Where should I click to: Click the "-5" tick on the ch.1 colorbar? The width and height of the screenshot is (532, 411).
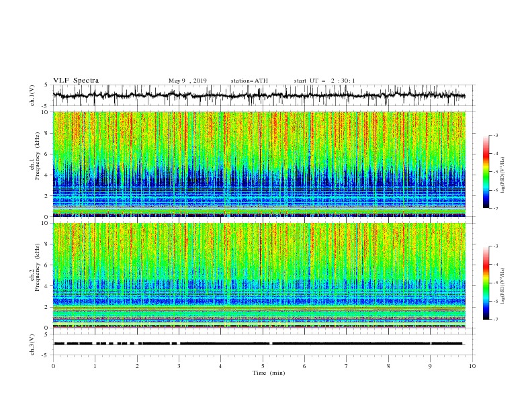[496, 172]
